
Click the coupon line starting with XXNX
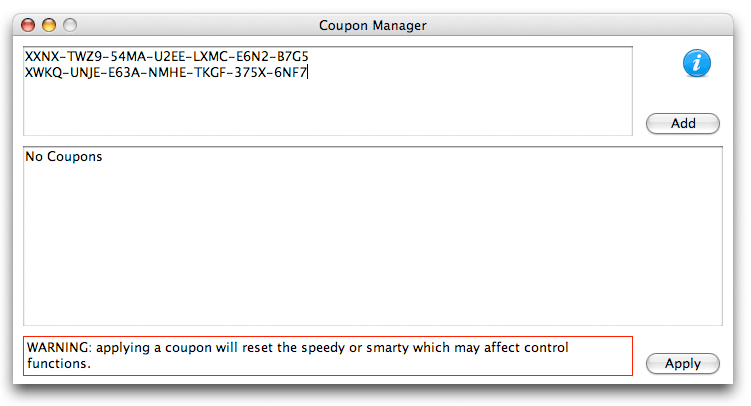point(167,56)
